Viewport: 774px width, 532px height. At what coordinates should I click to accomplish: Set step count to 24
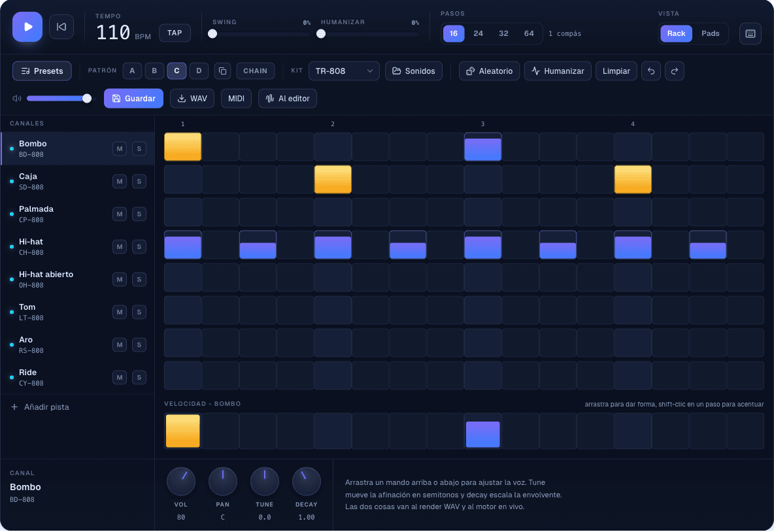pyautogui.click(x=479, y=33)
